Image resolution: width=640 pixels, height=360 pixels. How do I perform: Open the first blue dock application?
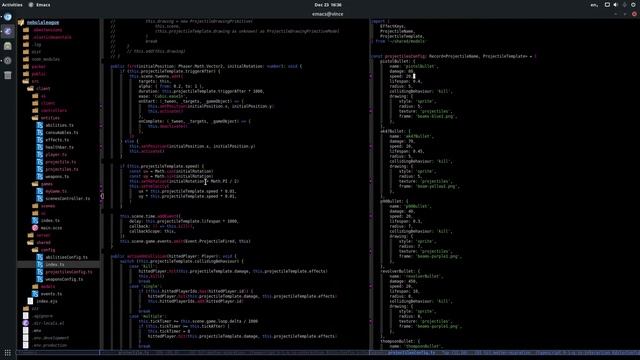8,17
